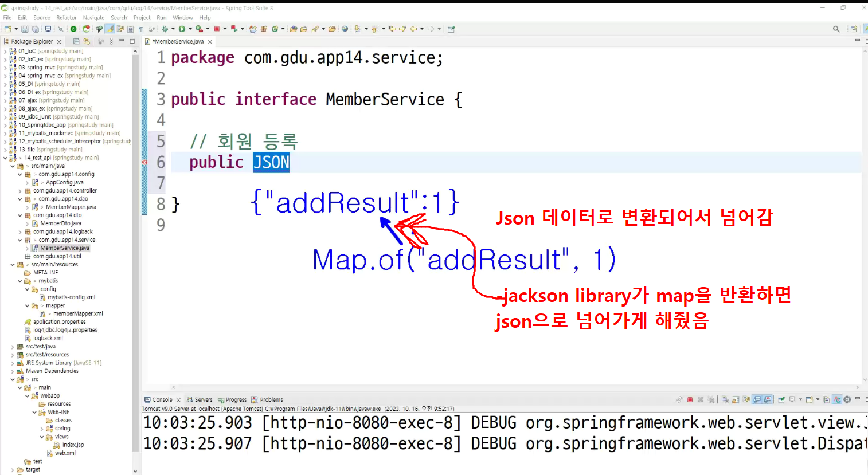Run the application with the green play icon

coord(182,29)
